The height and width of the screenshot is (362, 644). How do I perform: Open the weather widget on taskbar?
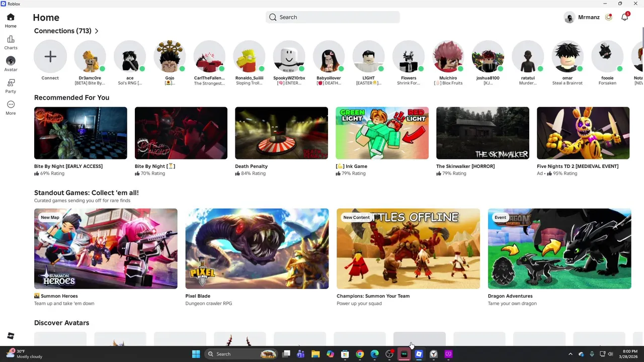[24, 354]
